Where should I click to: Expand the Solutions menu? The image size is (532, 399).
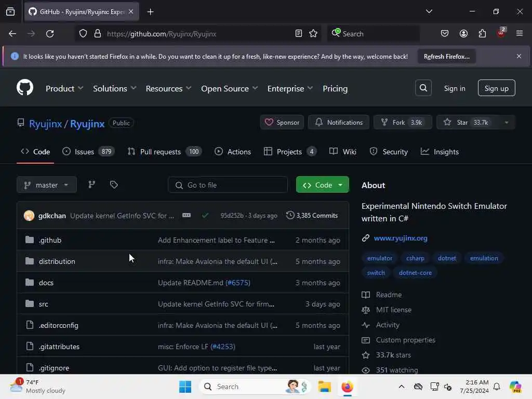115,88
